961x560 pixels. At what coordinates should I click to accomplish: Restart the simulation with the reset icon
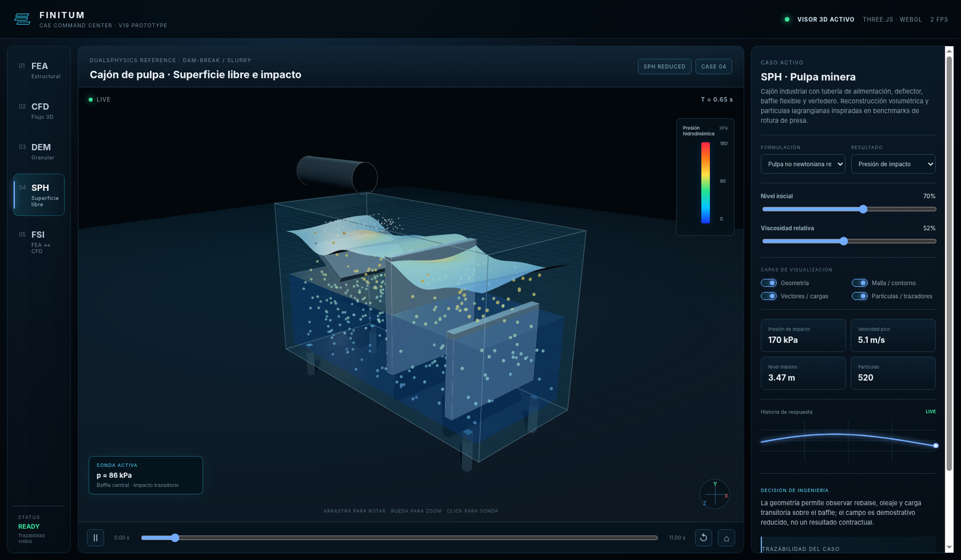point(703,538)
